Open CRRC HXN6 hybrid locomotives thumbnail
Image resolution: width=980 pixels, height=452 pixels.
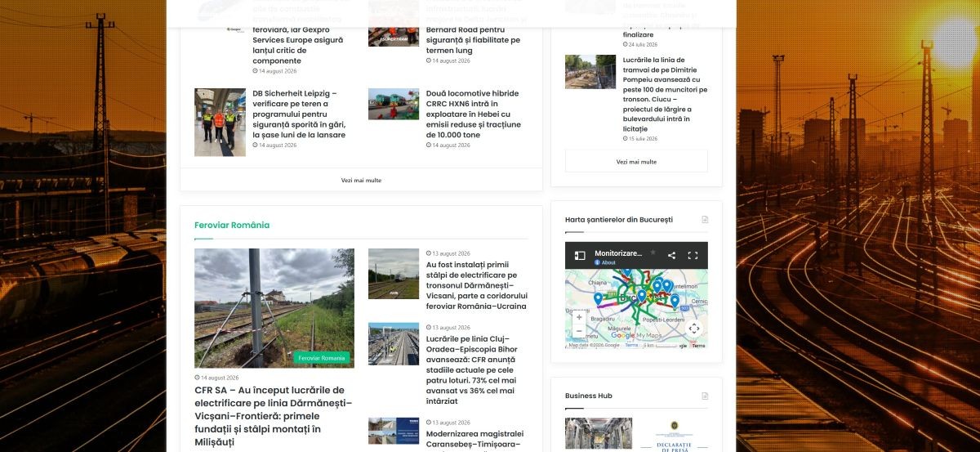pyautogui.click(x=394, y=105)
